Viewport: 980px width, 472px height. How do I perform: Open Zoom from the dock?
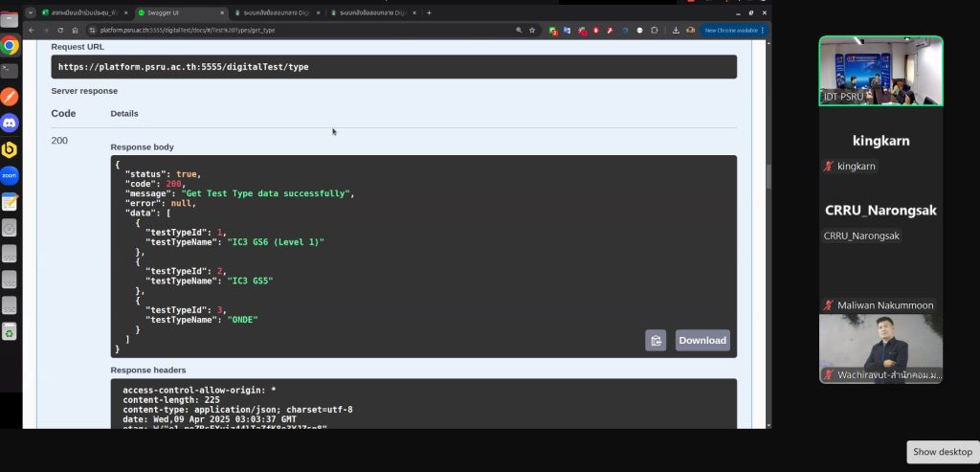click(x=10, y=176)
